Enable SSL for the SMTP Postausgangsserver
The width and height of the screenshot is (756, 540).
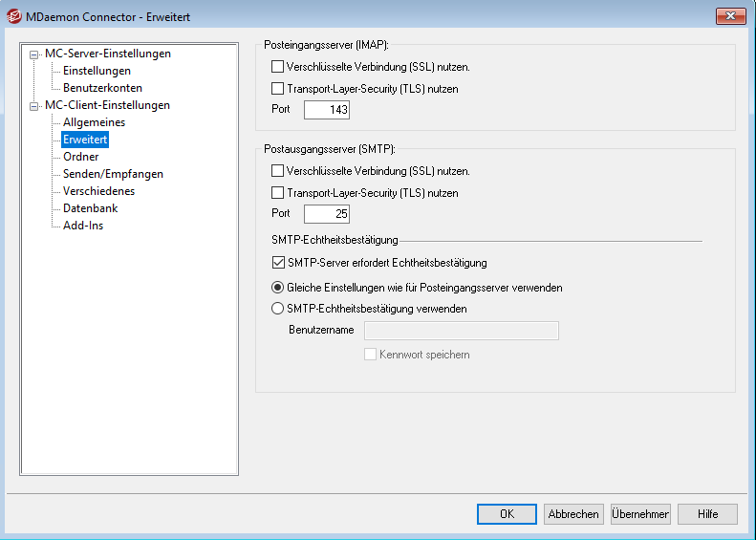point(278,172)
